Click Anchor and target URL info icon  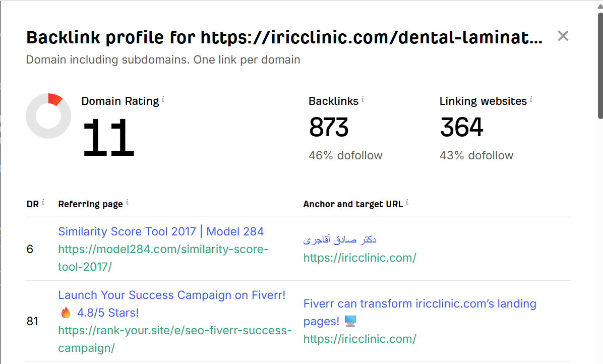407,202
